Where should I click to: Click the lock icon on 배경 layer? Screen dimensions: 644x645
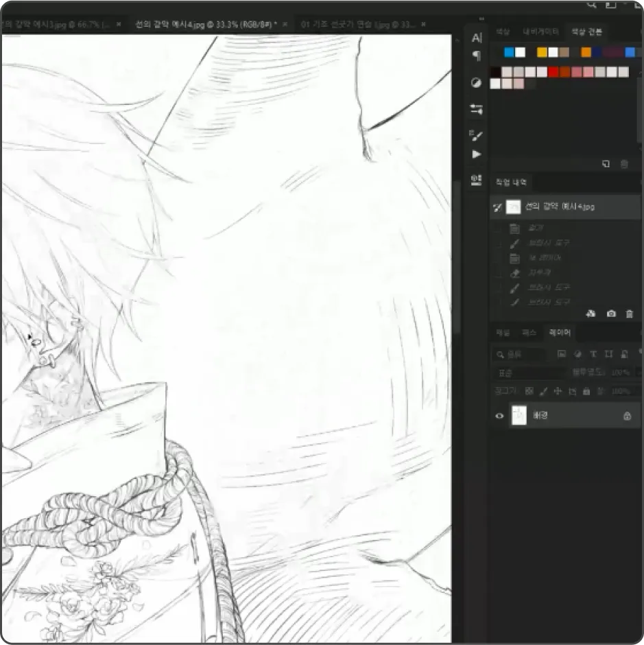coord(627,416)
